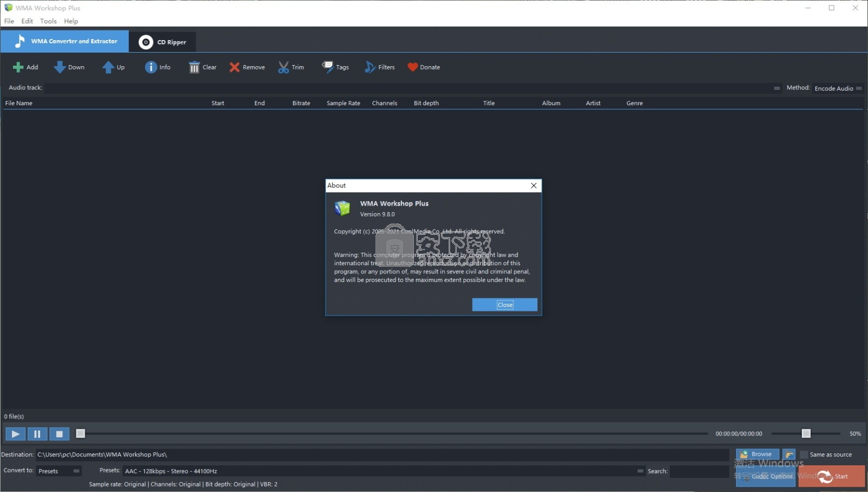The image size is (868, 492).
Task: Open Codec Options
Action: (765, 476)
